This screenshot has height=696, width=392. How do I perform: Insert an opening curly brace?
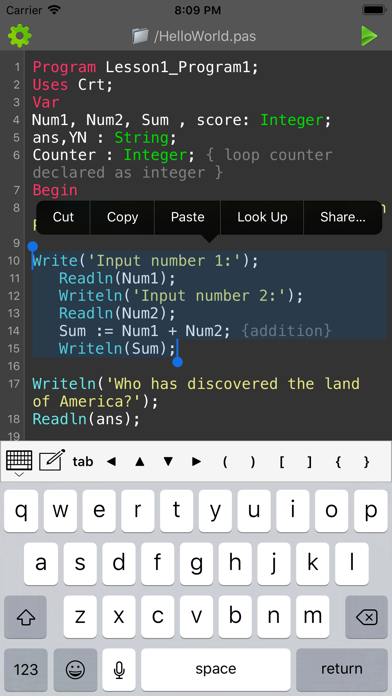(x=338, y=462)
